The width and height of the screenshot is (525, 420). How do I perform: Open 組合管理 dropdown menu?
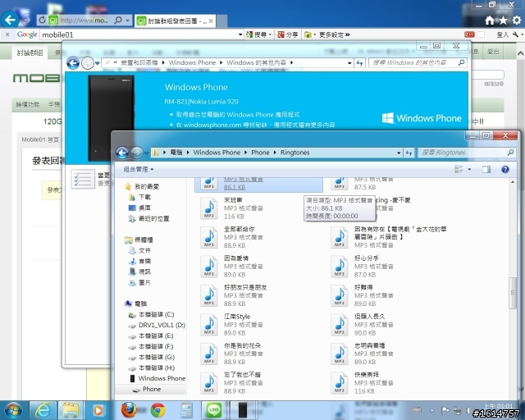pos(139,170)
